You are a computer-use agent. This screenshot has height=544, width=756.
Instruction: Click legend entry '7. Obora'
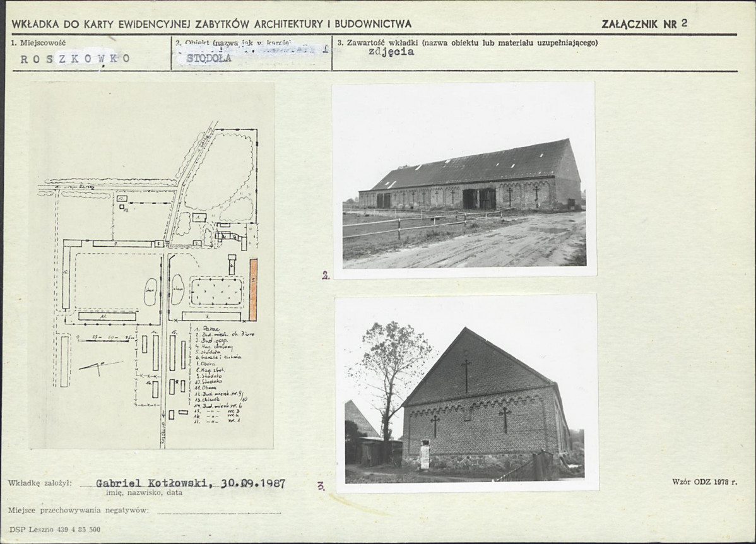205,364
